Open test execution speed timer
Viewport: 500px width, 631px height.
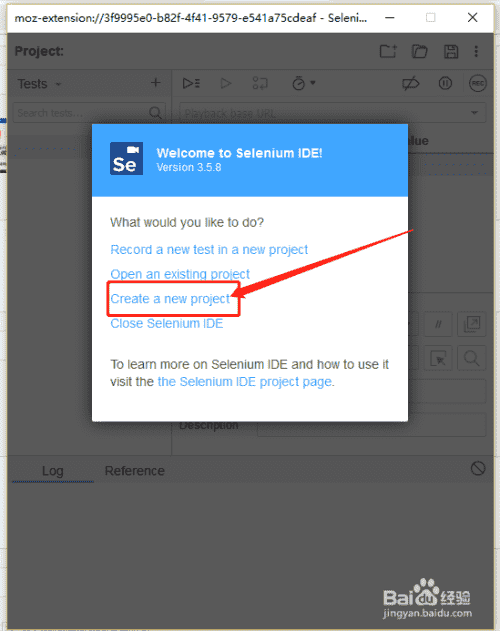pos(304,83)
